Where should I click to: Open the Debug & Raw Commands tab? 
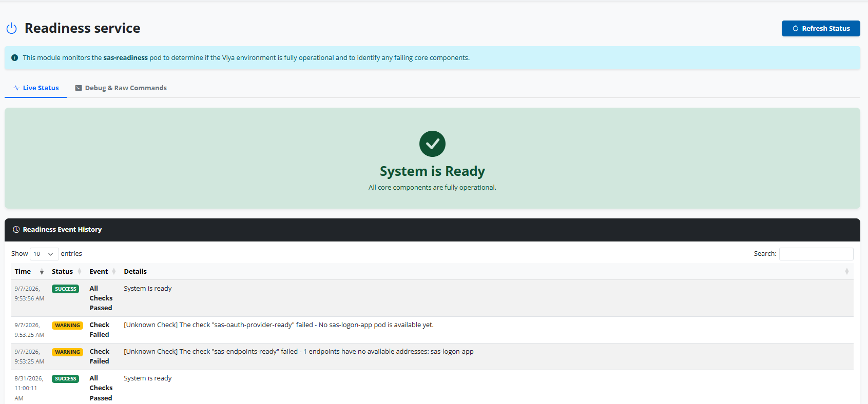tap(121, 88)
